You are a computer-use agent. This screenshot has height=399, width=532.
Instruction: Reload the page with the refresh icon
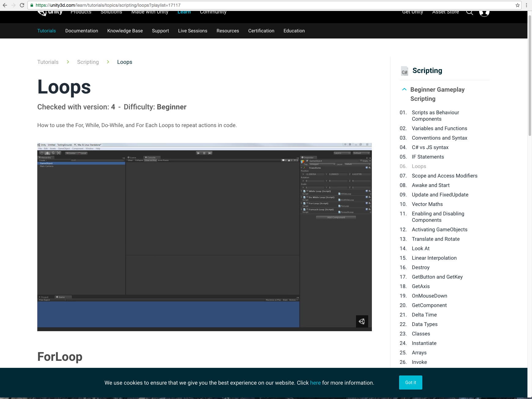[x=22, y=5]
